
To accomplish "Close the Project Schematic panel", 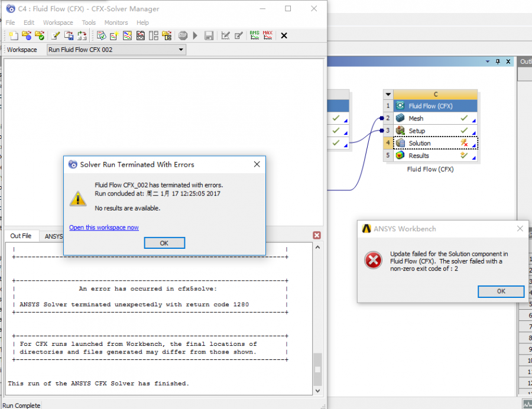I will click(508, 61).
